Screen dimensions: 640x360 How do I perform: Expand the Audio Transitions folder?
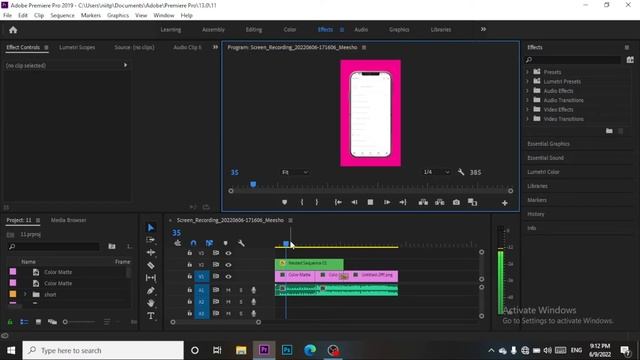pyautogui.click(x=527, y=100)
